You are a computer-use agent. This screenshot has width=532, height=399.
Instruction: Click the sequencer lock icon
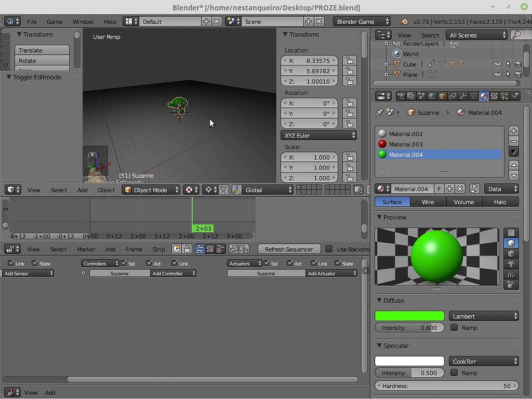(x=187, y=249)
